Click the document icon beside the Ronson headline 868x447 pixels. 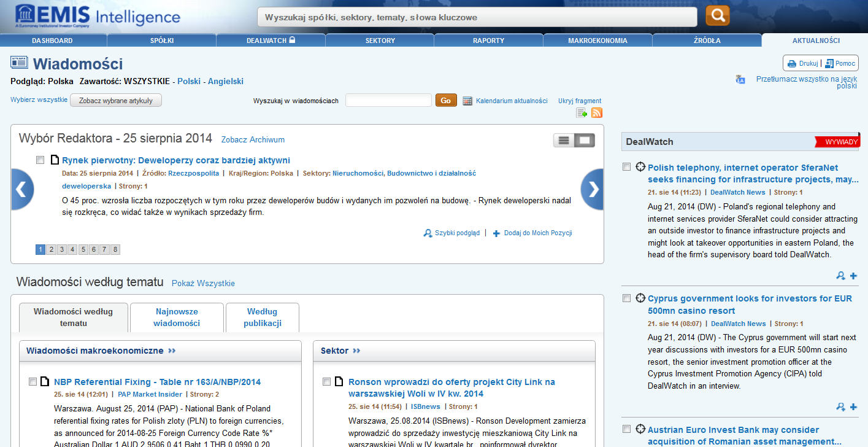pos(339,382)
